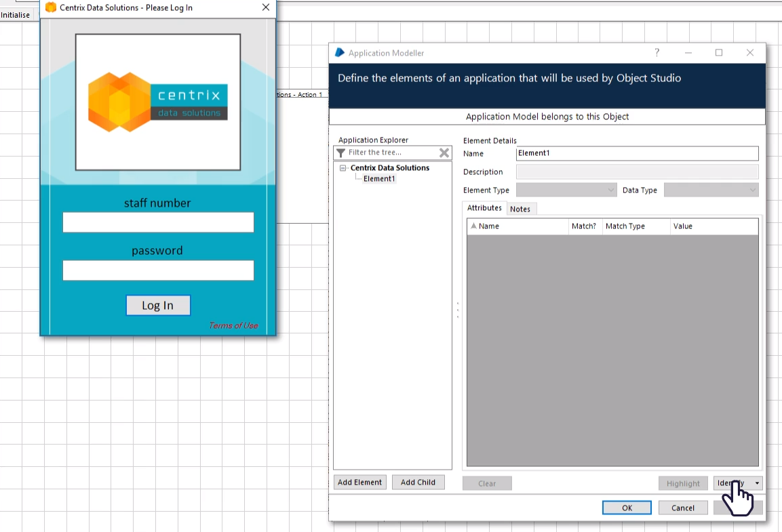Click the password field in login window
Screen dimensions: 782x532
[x=158, y=270]
